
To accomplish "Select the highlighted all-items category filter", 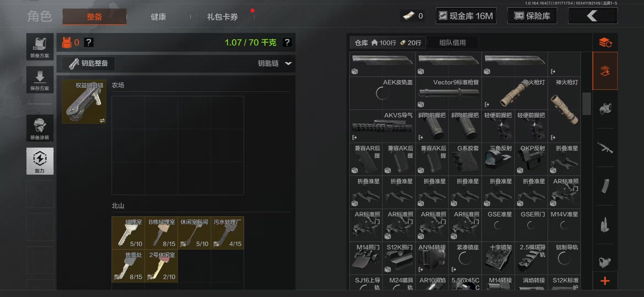I will tap(605, 71).
